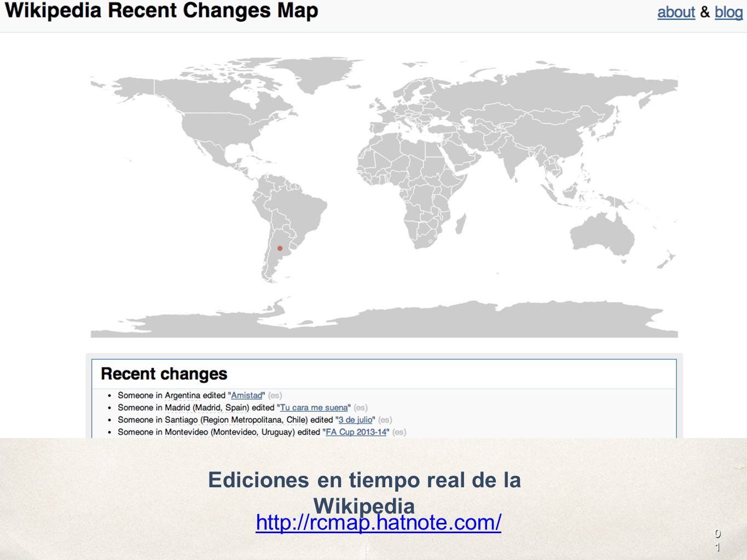This screenshot has height=560, width=747.
Task: Open the about link in header
Action: [x=676, y=12]
